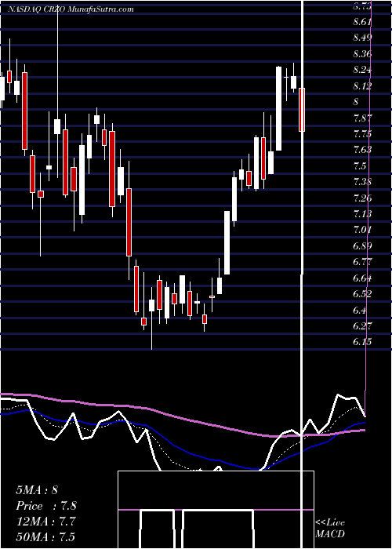Select the 8.36 price axis label
Viewport: 392px width, 549px height.
coord(362,54)
